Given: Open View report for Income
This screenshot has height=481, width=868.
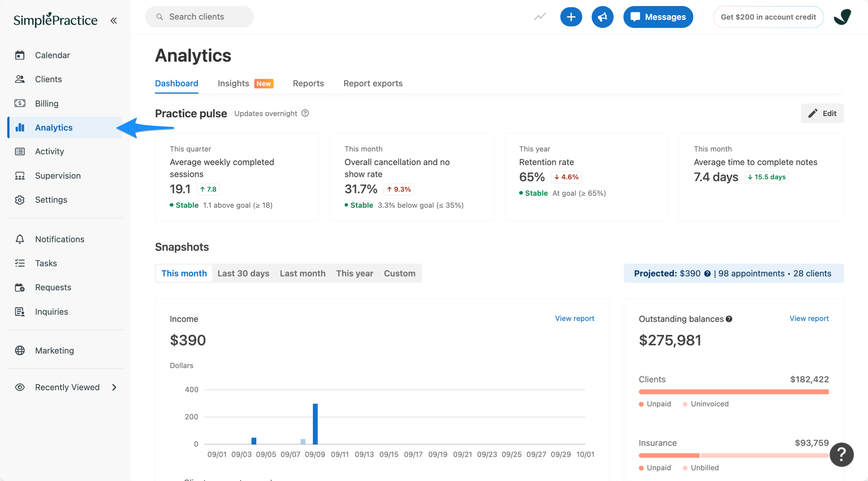Looking at the screenshot, I should tap(574, 318).
